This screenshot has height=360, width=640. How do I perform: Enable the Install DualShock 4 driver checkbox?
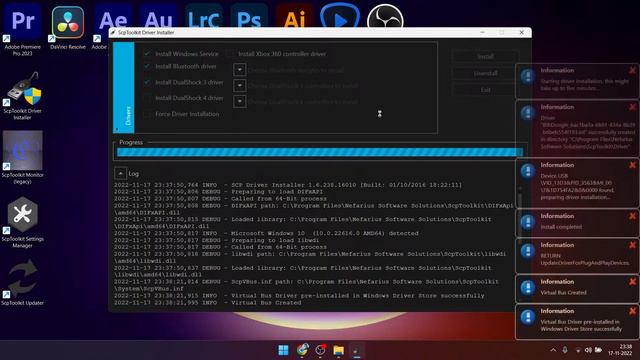point(147,98)
